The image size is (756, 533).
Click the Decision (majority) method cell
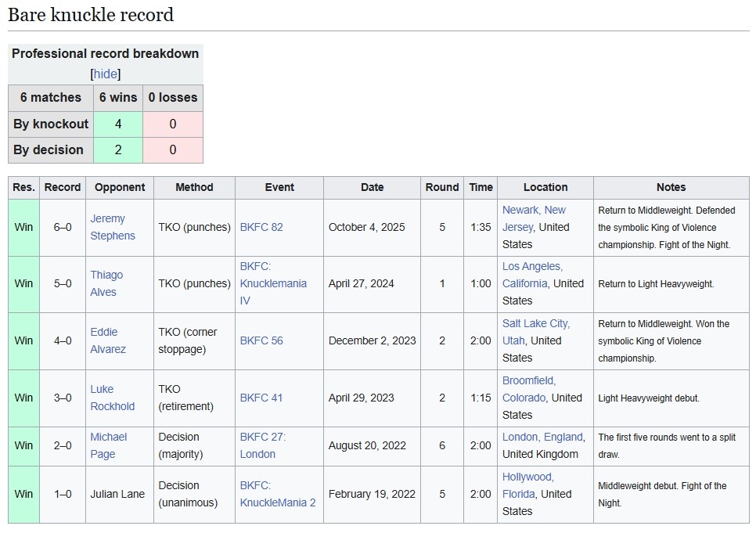[x=194, y=445]
